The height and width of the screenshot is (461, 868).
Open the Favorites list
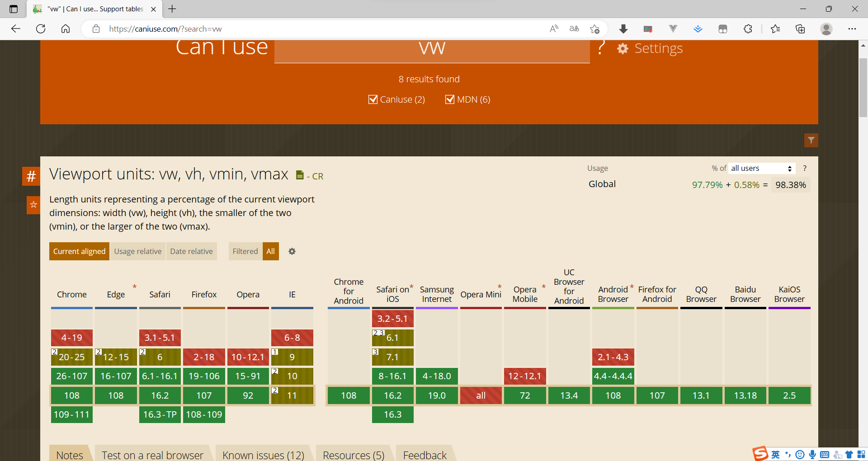pos(775,29)
